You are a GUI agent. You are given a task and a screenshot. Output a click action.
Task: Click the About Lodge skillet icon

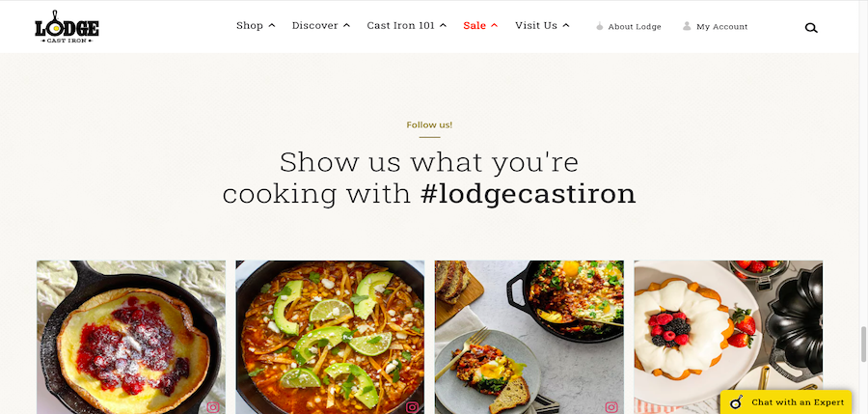600,26
